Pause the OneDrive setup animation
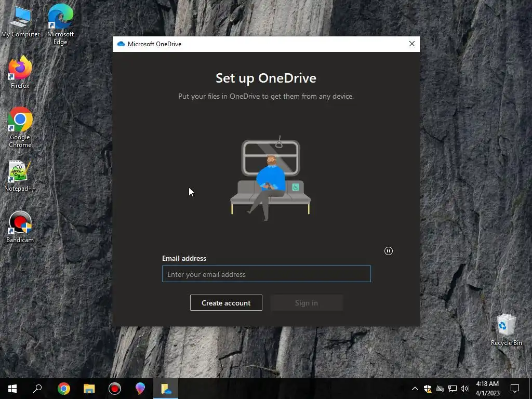This screenshot has width=532, height=399. pos(389,251)
